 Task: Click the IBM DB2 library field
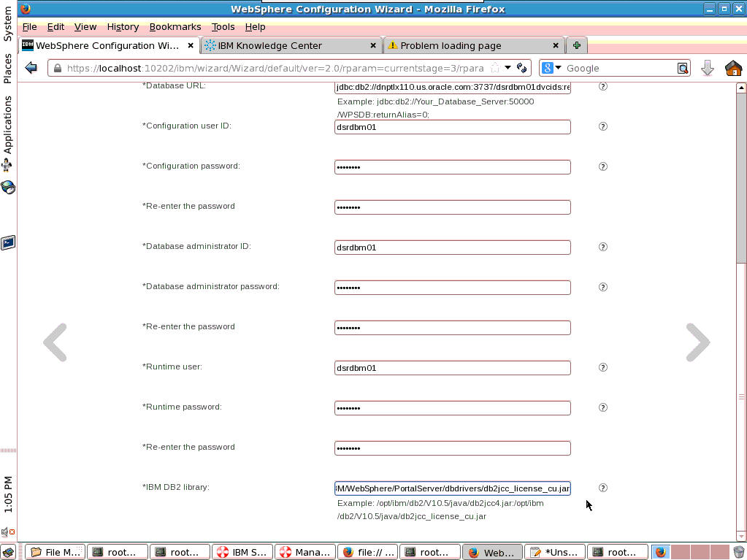click(x=453, y=488)
